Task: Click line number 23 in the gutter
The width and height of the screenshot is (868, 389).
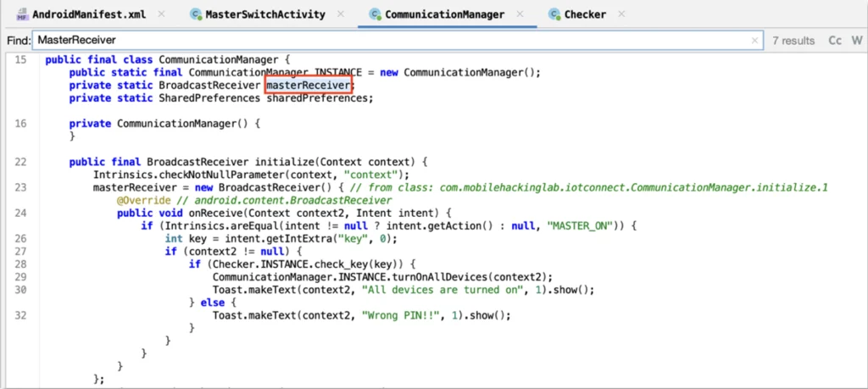Action: (20, 186)
